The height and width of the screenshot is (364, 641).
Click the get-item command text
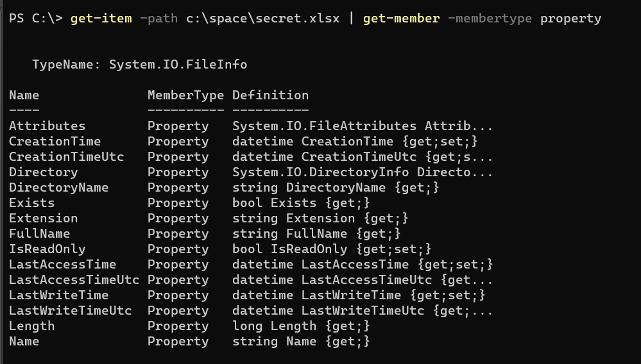101,19
